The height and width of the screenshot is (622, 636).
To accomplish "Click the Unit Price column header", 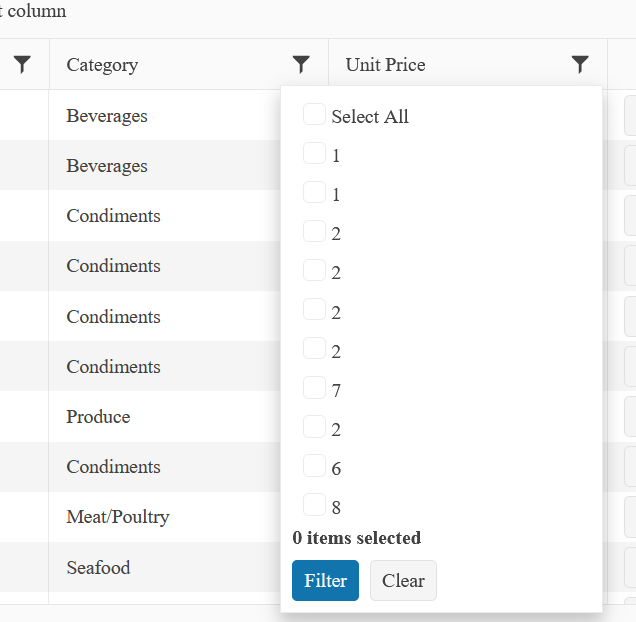I will click(x=386, y=65).
